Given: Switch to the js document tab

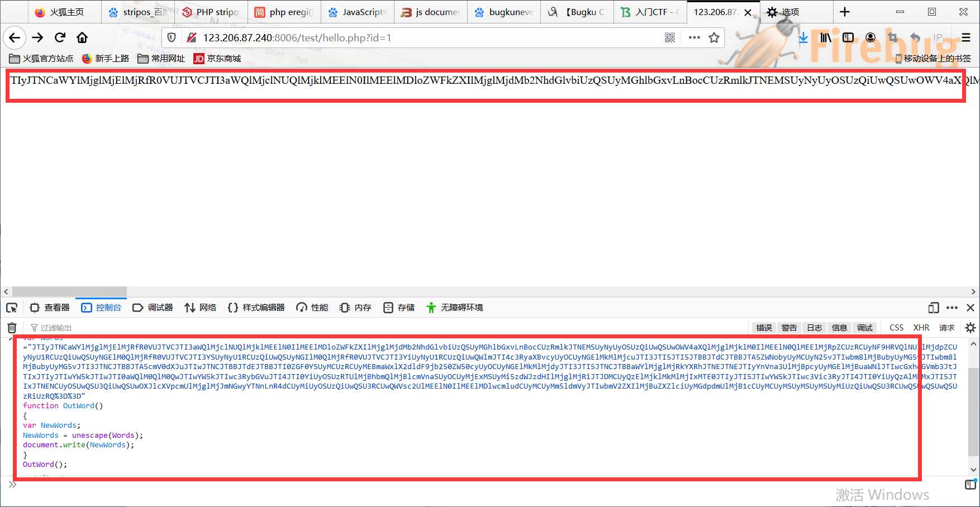Looking at the screenshot, I should coord(431,12).
